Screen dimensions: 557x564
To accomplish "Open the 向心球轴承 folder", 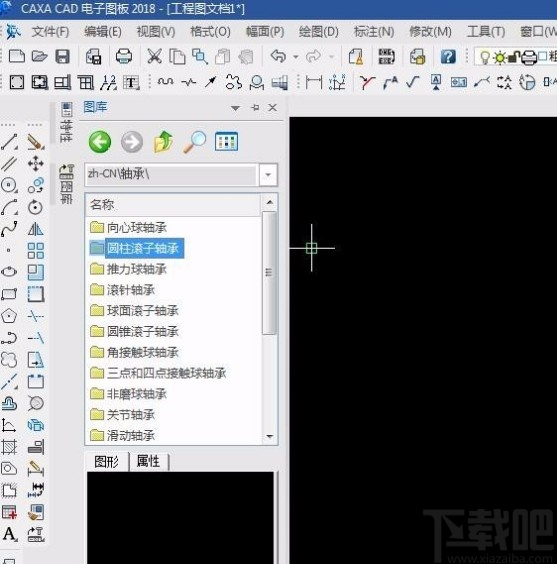I will [128, 228].
